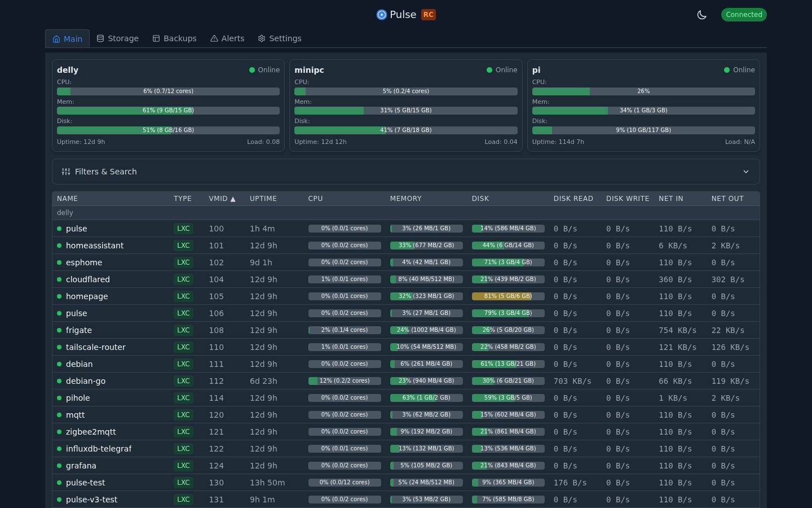Click the Uptime: 114d 7h text
Screen dimensions: 812x508
pyautogui.click(x=558, y=142)
